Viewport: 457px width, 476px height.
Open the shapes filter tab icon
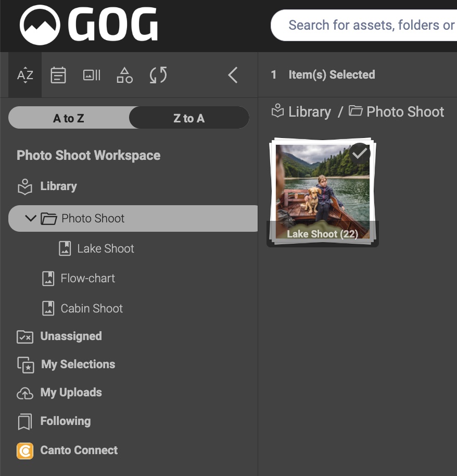tap(125, 75)
